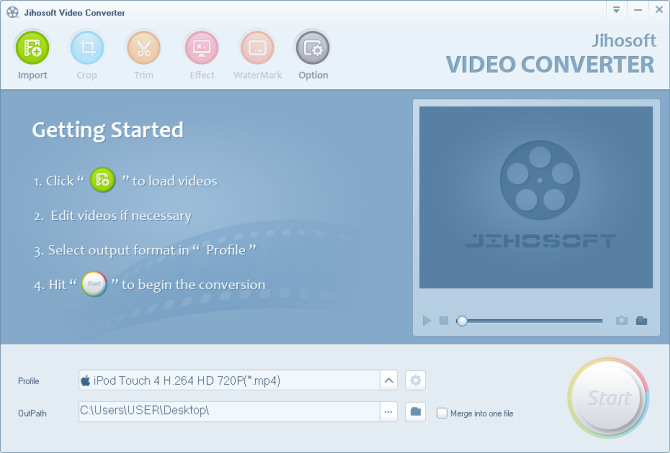The width and height of the screenshot is (670, 453).
Task: Open snapshot folder beside the camera icon
Action: [x=641, y=321]
